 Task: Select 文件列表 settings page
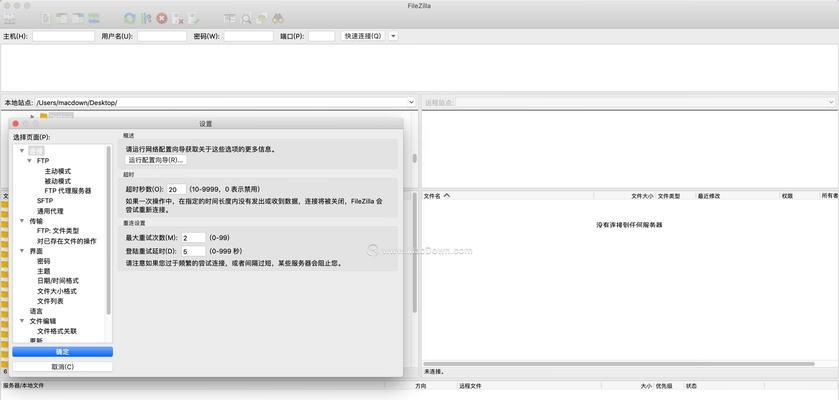pos(50,301)
